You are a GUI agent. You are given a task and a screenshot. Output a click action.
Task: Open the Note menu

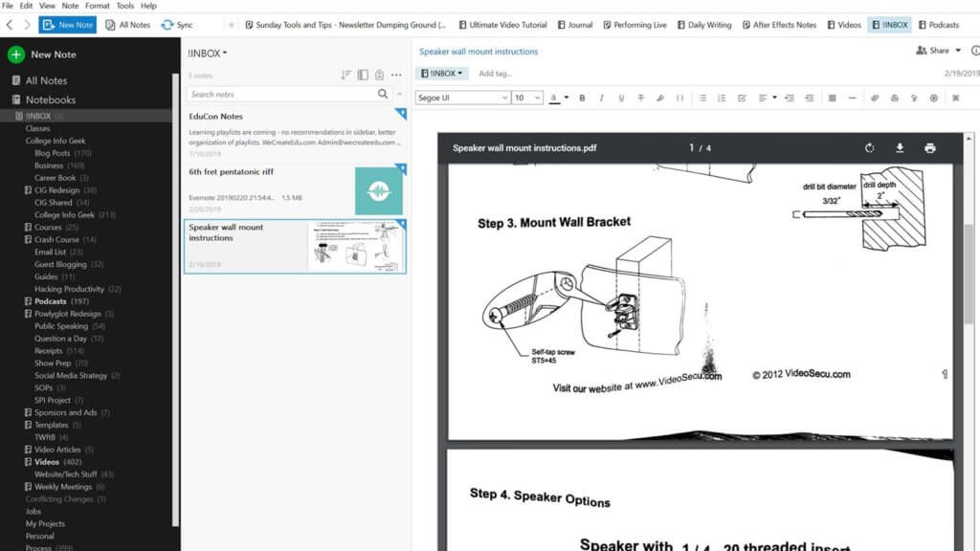point(70,6)
